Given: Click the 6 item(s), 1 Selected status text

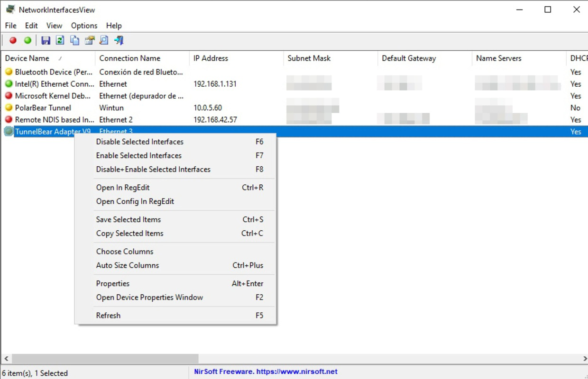Looking at the screenshot, I should tap(35, 373).
